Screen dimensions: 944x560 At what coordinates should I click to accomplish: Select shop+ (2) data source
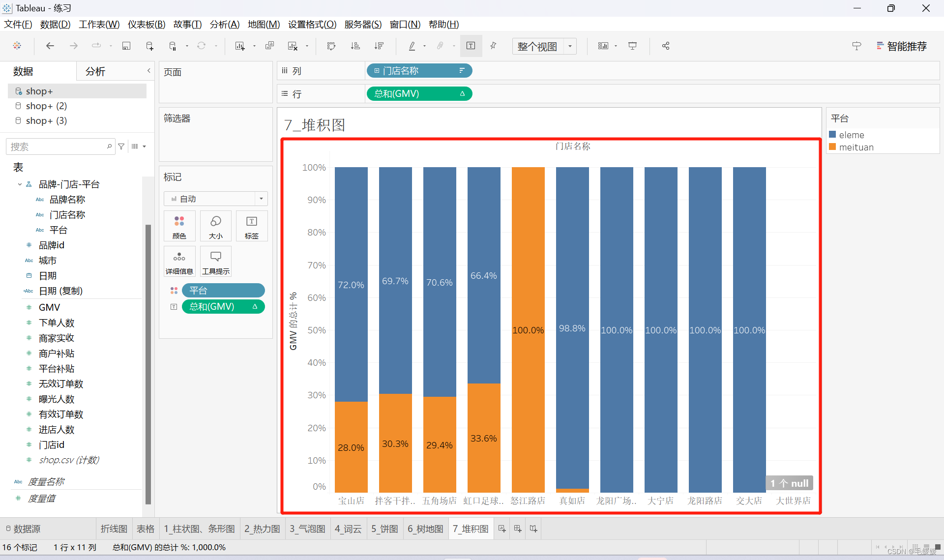click(x=46, y=106)
